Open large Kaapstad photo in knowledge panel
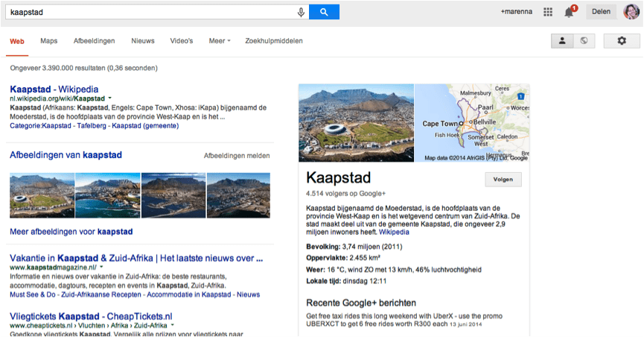644x337 pixels. pyautogui.click(x=356, y=122)
